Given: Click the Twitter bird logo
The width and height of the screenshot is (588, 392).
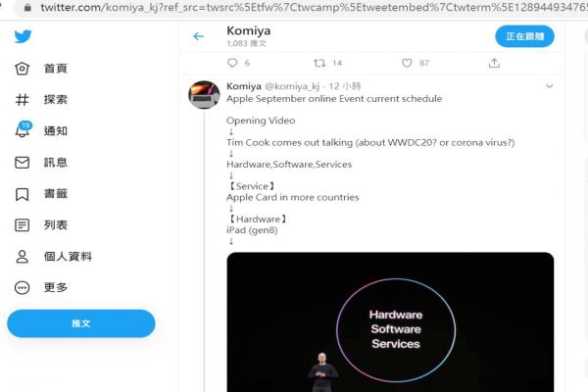Looking at the screenshot, I should pyautogui.click(x=23, y=36).
